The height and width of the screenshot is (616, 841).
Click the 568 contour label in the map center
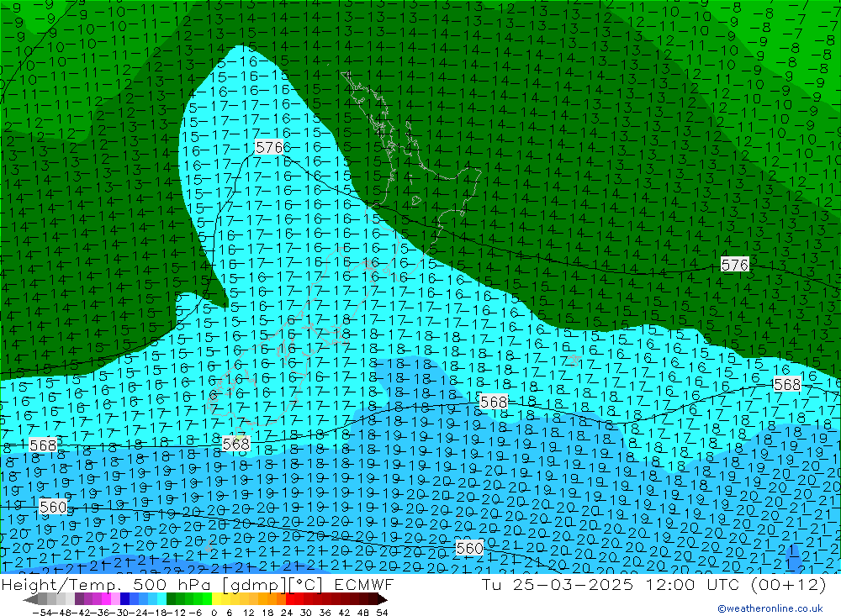tap(494, 402)
